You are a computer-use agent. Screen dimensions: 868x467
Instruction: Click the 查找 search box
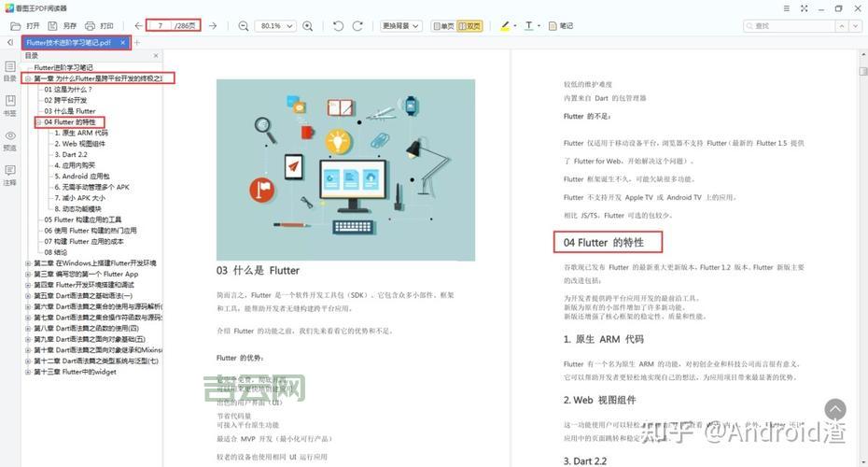coord(789,26)
